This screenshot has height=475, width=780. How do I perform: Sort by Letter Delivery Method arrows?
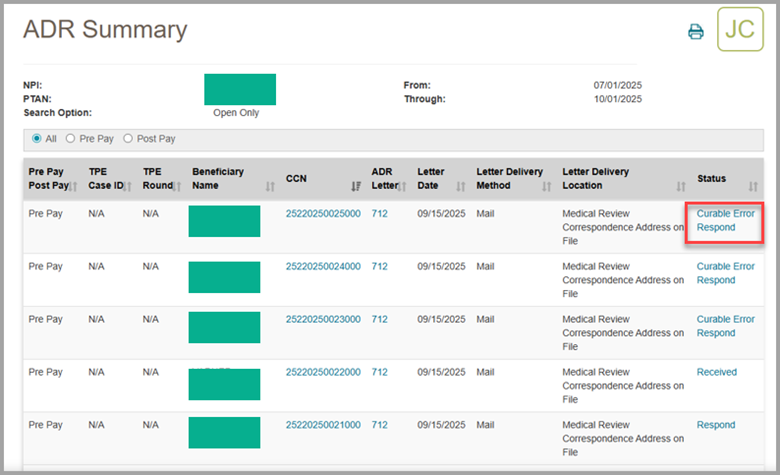tap(546, 186)
